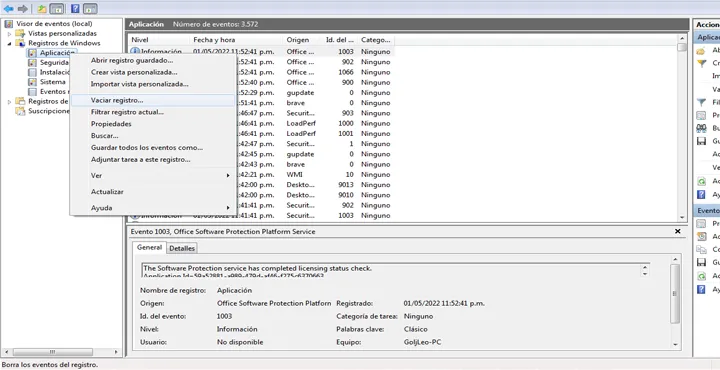The image size is (720, 370).
Task: Sort by the Nivel column header
Action: click(x=159, y=40)
